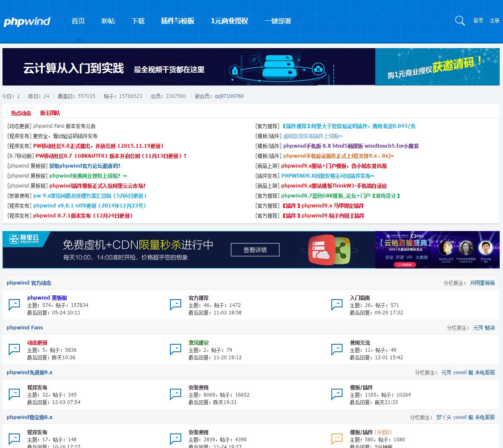Open the phpwind稳定版8.x category
The height and width of the screenshot is (448, 503).
(x=29, y=417)
